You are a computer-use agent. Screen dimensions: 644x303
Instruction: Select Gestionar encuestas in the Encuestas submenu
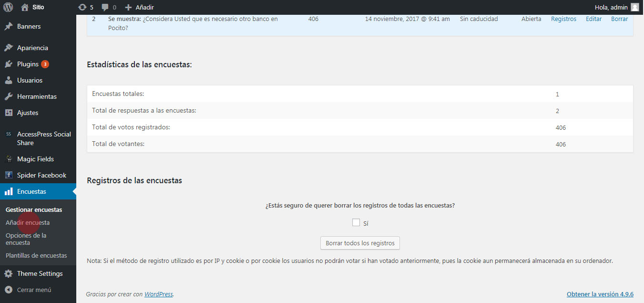33,209
